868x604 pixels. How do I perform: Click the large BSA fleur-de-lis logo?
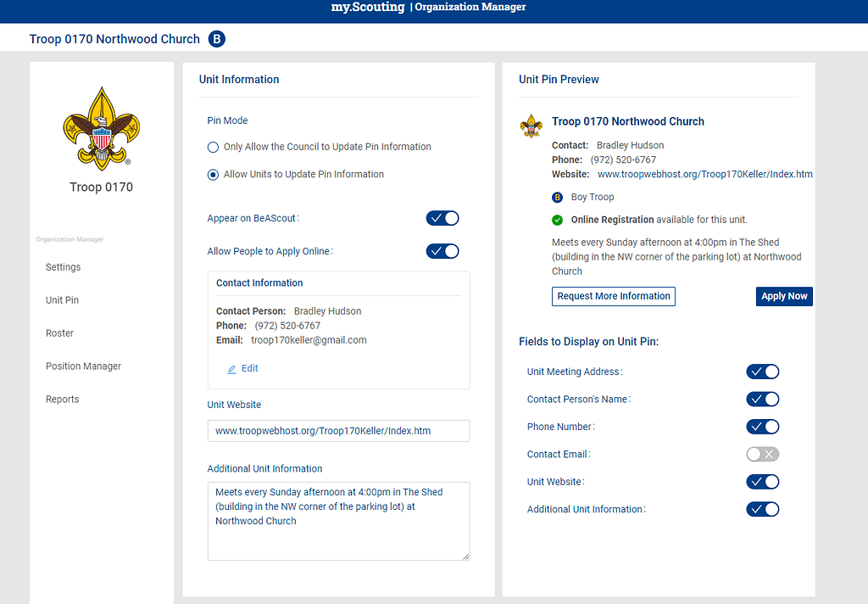(102, 128)
